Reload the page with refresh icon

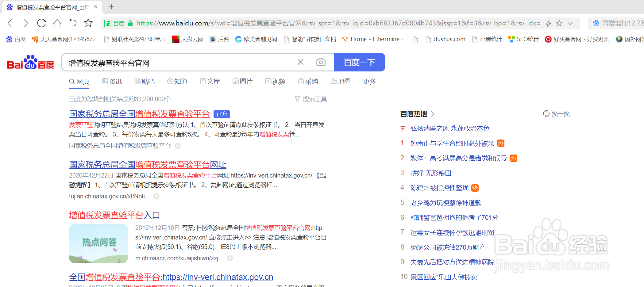tap(41, 23)
